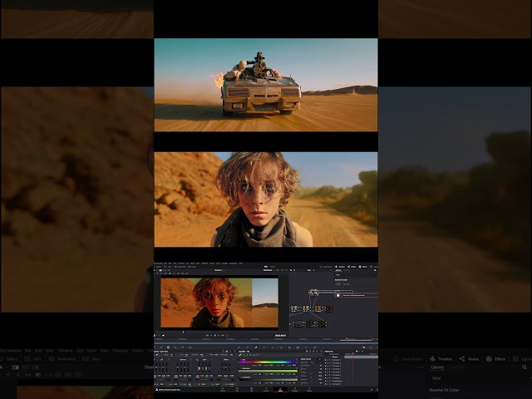Image resolution: width=532 pixels, height=399 pixels.
Task: Toggle the Saturation qualifier enable dot
Action: (240, 368)
